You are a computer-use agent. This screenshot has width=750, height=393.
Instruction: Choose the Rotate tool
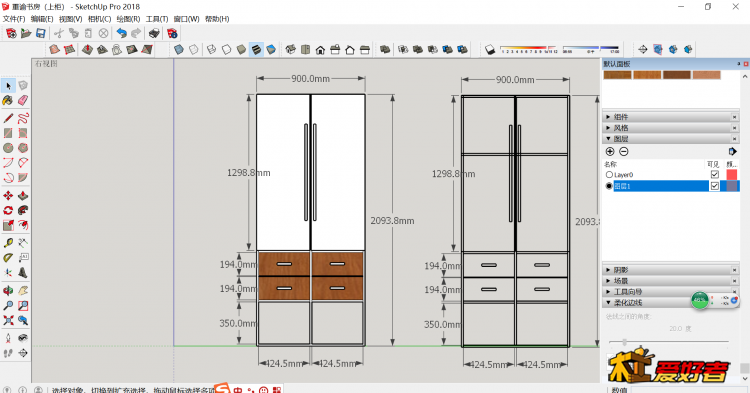pos(8,210)
